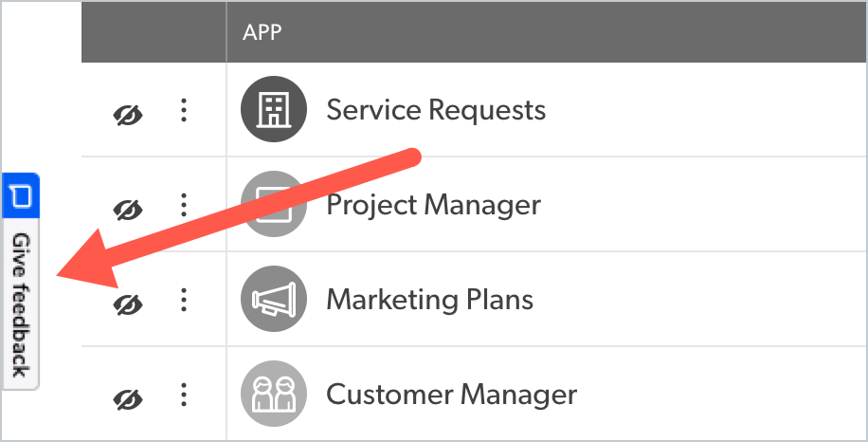Image resolution: width=868 pixels, height=442 pixels.
Task: Click the blue feedback note icon
Action: [x=21, y=195]
